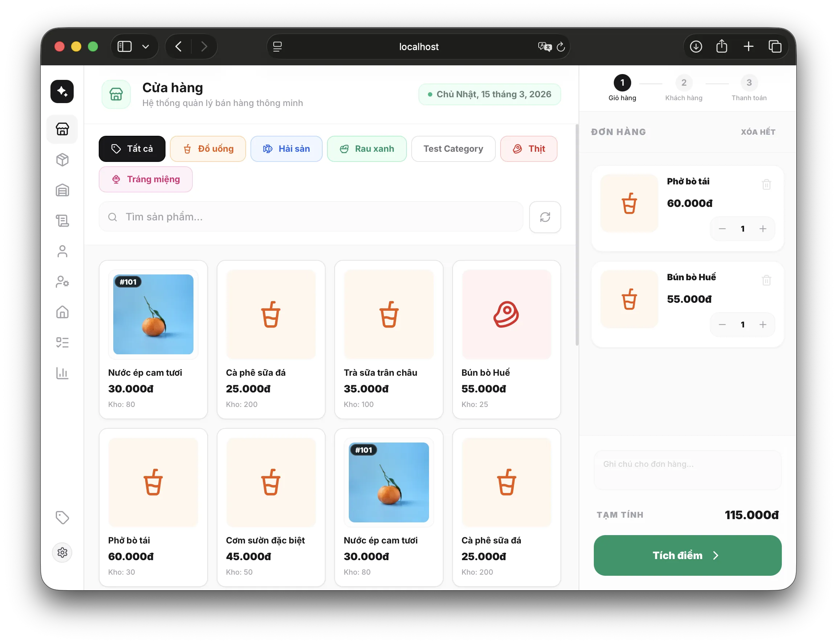Delete Phở bò tái from cart
The width and height of the screenshot is (837, 644).
[766, 185]
